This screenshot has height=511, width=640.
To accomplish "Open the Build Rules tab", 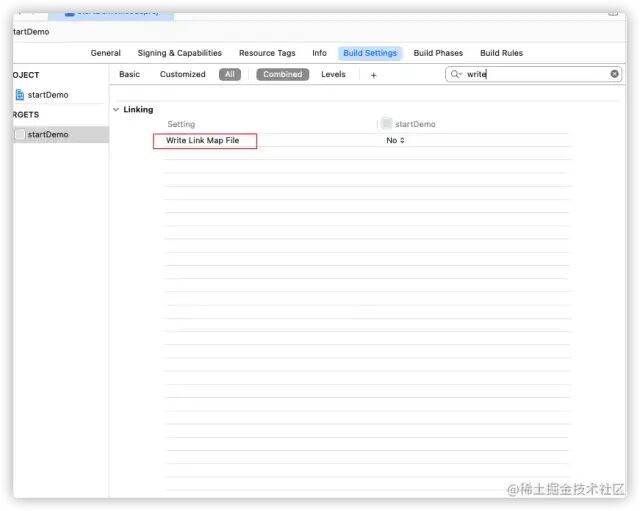I will (501, 53).
